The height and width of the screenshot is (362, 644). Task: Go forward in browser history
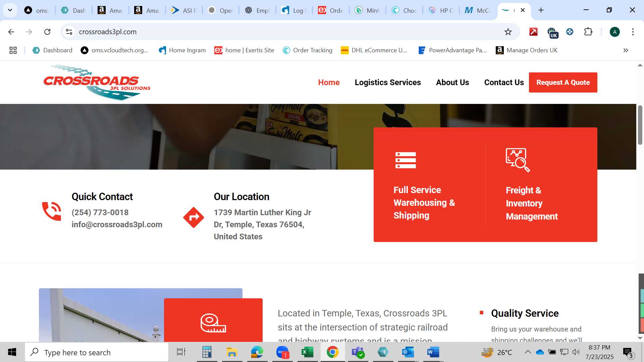point(29,32)
